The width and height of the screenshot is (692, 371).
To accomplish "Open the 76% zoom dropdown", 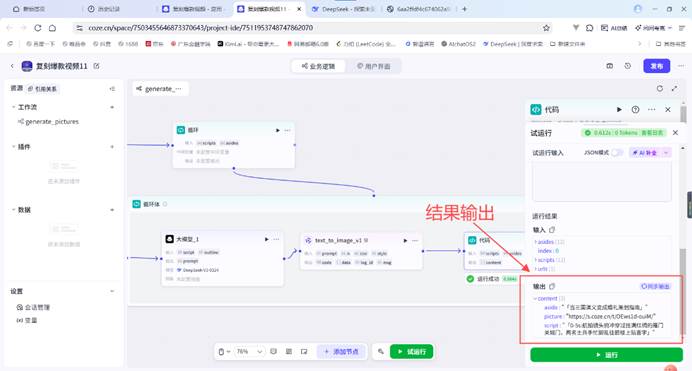I will click(249, 352).
